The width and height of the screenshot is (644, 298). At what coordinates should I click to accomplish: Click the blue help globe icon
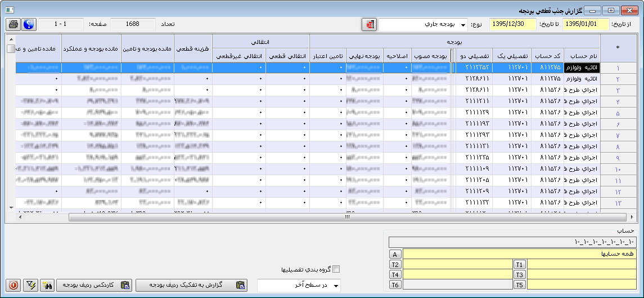pos(29,25)
